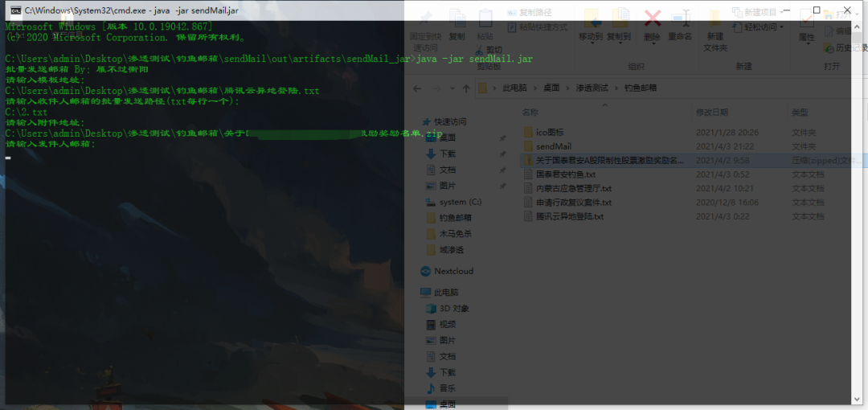This screenshot has height=410, width=868.
Task: Open 域渗透 folder in sidebar
Action: coord(445,250)
